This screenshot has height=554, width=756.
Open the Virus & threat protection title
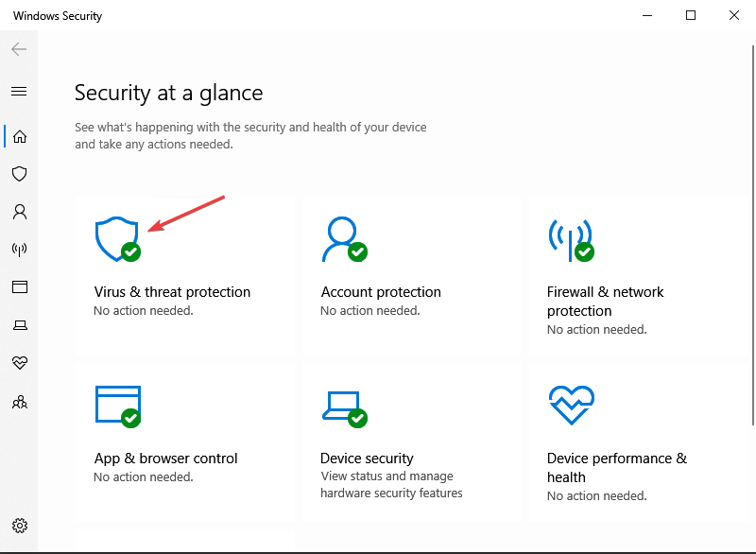[172, 292]
